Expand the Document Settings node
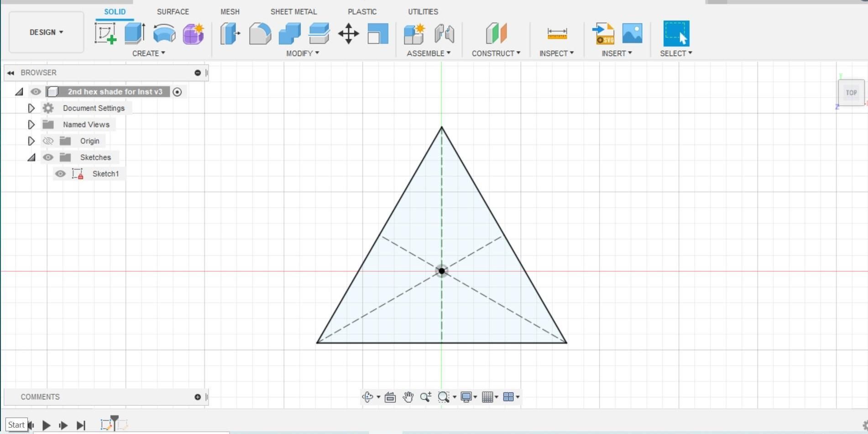This screenshot has width=868, height=434. click(31, 108)
